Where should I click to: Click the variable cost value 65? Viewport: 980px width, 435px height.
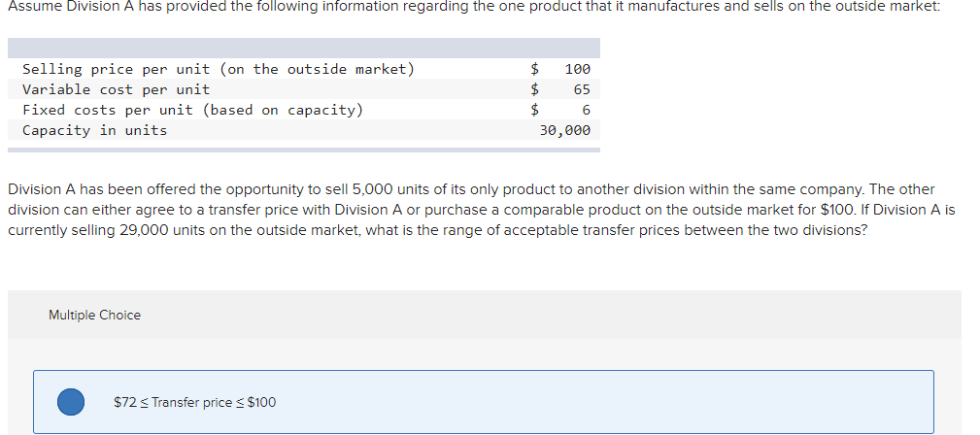click(582, 89)
